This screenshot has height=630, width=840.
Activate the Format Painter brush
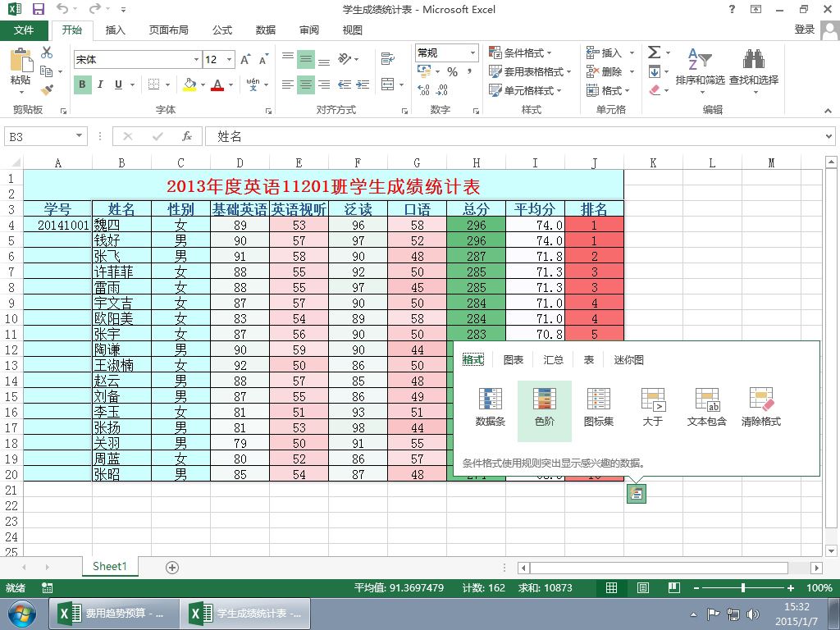point(47,90)
